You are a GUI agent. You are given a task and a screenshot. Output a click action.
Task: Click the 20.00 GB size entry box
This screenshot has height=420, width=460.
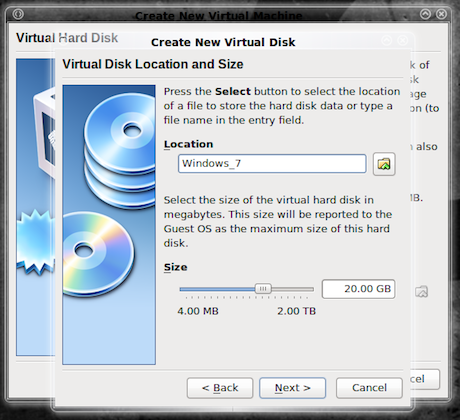point(358,289)
